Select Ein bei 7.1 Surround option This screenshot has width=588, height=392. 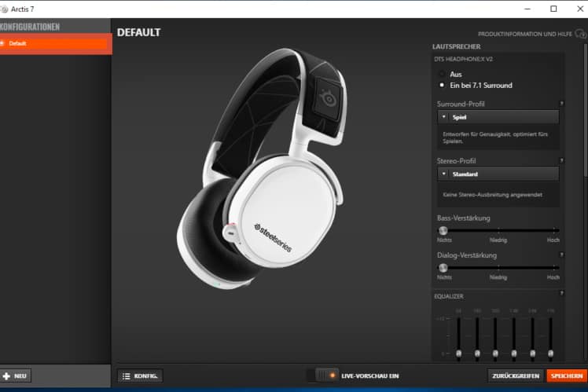(x=442, y=85)
